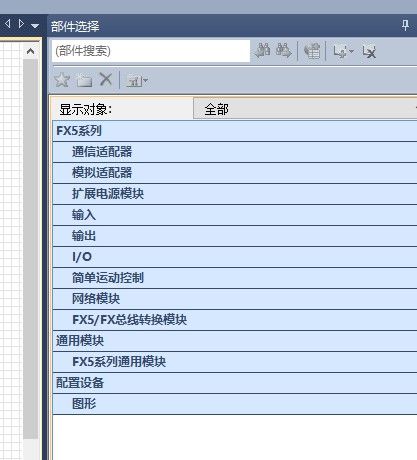Image resolution: width=417 pixels, height=460 pixels.
Task: Open the module icon dropdown next to delete
Action: click(137, 81)
